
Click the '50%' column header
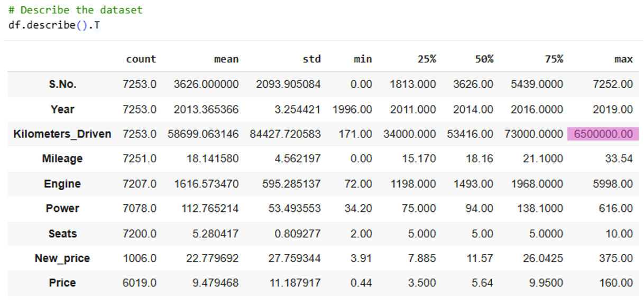click(x=483, y=59)
